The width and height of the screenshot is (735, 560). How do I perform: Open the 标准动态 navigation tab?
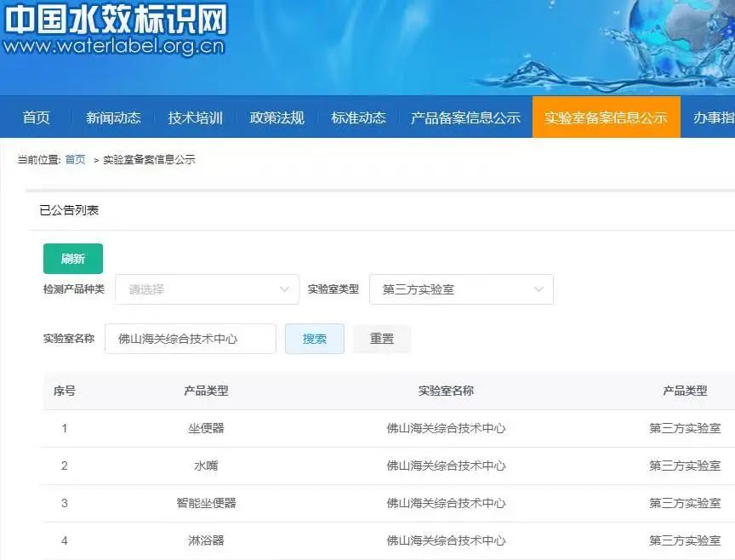(x=359, y=117)
